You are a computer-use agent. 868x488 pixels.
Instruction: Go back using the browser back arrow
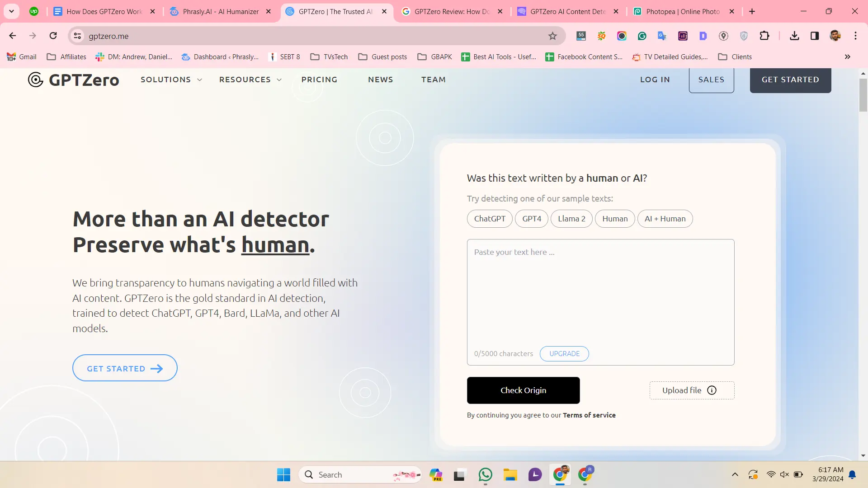click(x=13, y=36)
